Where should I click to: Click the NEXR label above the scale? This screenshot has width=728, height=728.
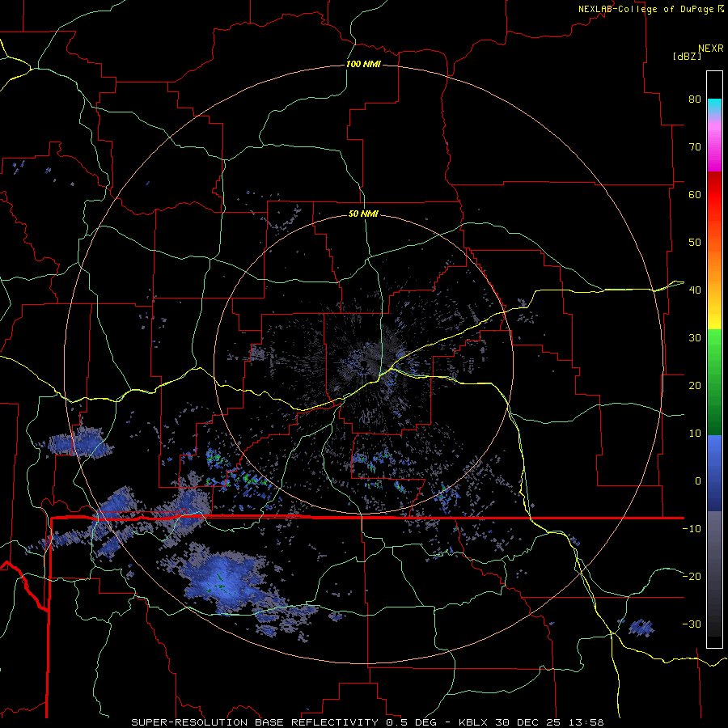(x=710, y=49)
